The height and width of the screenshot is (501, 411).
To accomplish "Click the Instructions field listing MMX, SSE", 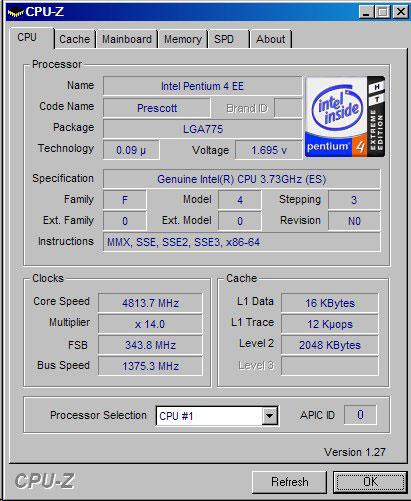I will click(x=242, y=242).
